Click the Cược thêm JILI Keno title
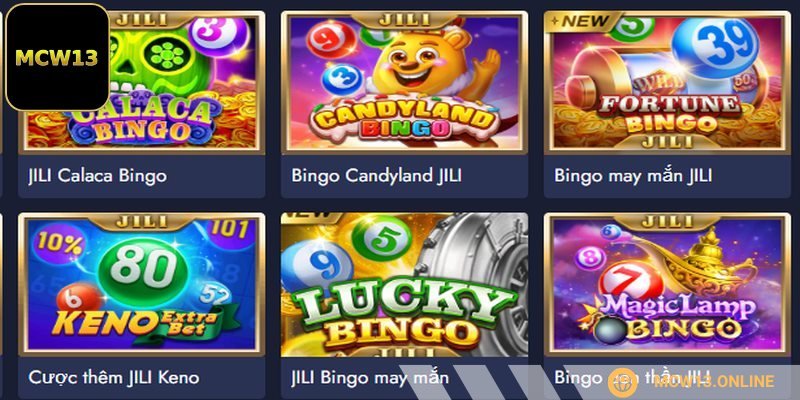 point(114,378)
